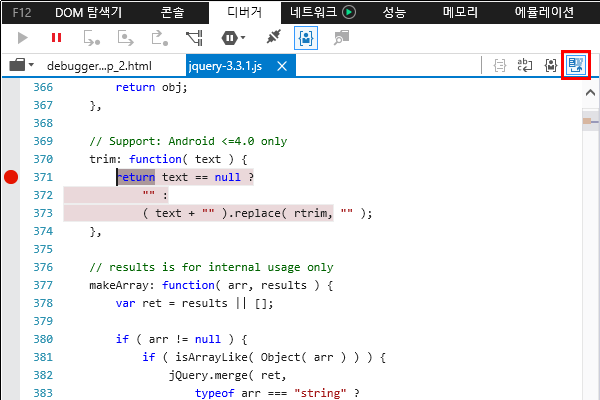Open the 성능 tab

point(394,12)
